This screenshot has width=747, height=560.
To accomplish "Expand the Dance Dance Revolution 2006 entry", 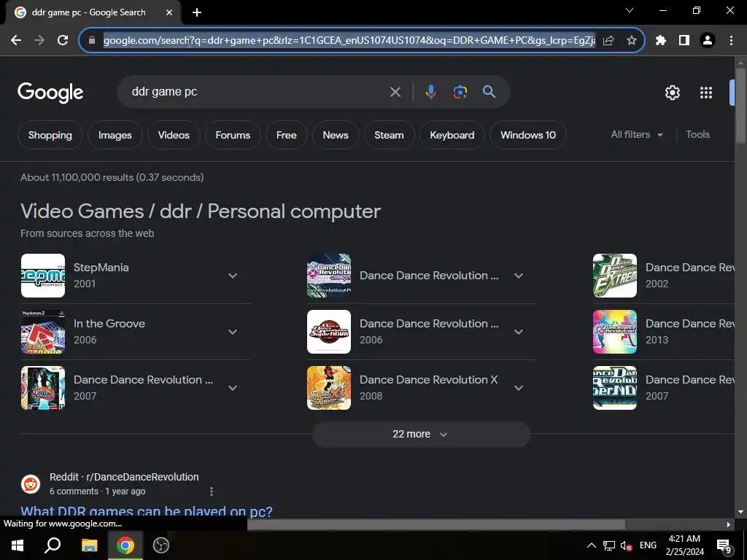I will coord(519,332).
